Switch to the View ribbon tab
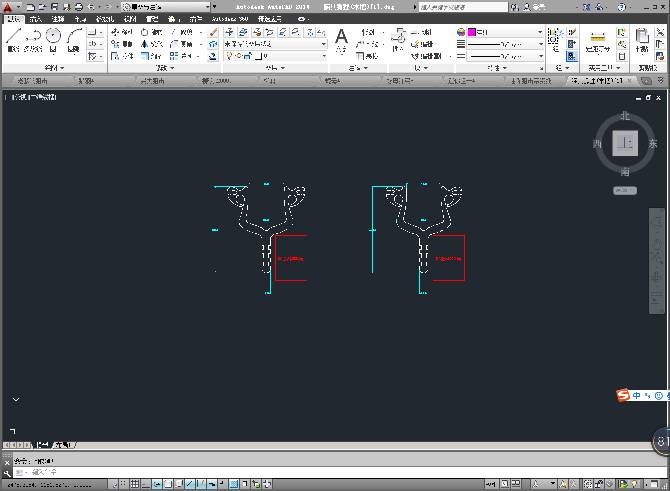This screenshot has height=491, width=670. coord(130,19)
